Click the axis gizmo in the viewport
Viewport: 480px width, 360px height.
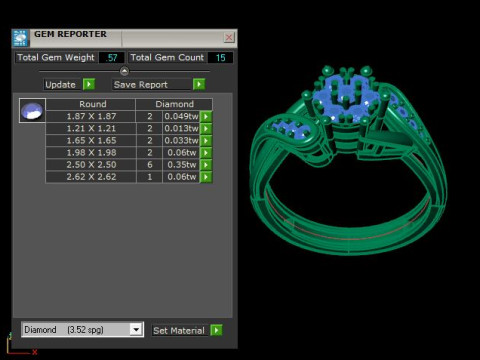click(x=22, y=343)
